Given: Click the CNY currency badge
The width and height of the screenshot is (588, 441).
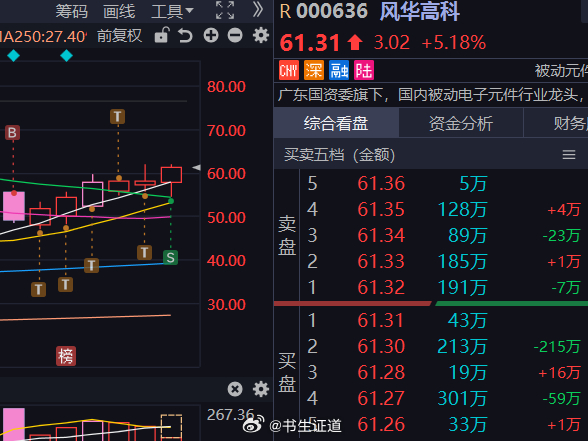Looking at the screenshot, I should [x=289, y=70].
